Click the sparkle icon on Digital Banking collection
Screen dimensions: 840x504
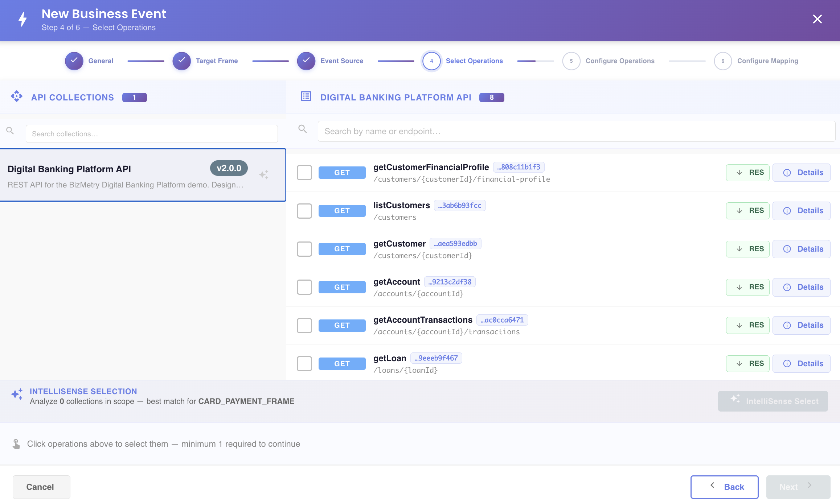[x=264, y=175]
